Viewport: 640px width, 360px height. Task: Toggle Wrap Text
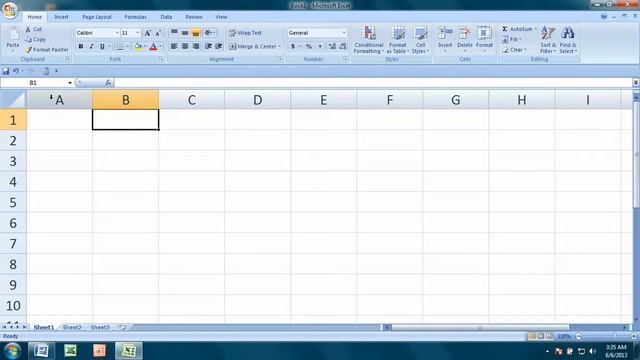245,33
